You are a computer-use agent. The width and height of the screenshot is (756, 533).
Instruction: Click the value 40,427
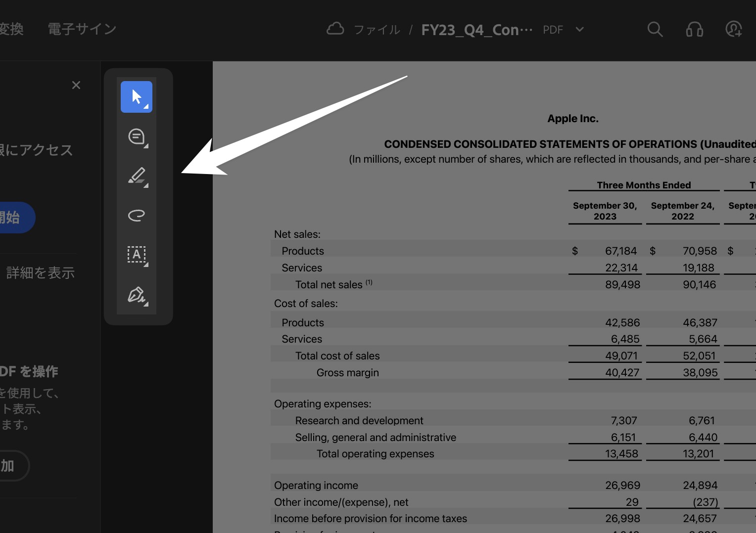point(622,373)
